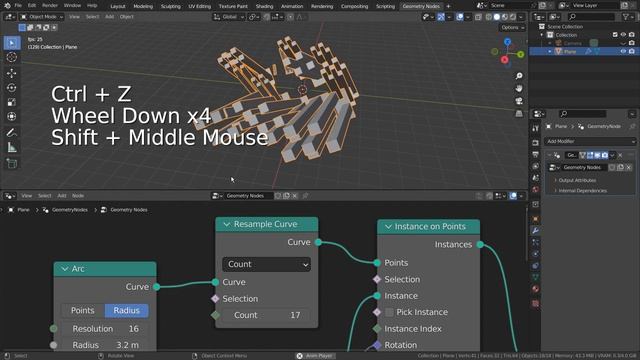Screen dimensions: 640x360
Task: Open node editor Node menu
Action: point(78,196)
